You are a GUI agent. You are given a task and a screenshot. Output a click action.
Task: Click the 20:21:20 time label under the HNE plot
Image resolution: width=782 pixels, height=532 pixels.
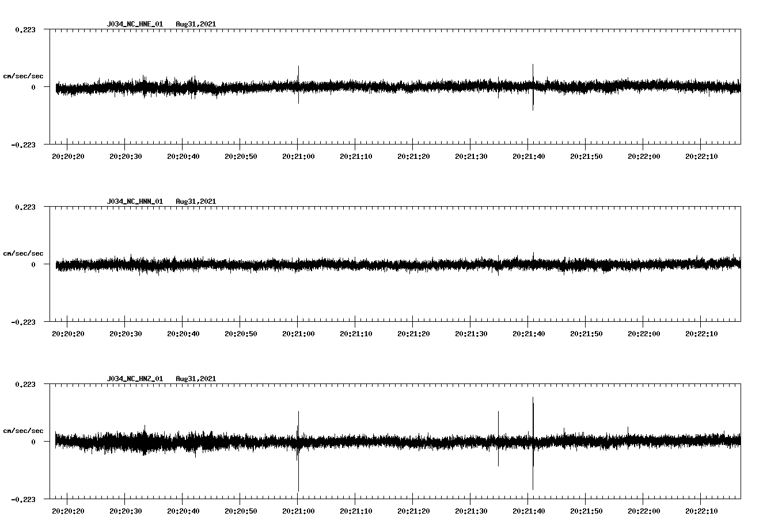pos(413,156)
